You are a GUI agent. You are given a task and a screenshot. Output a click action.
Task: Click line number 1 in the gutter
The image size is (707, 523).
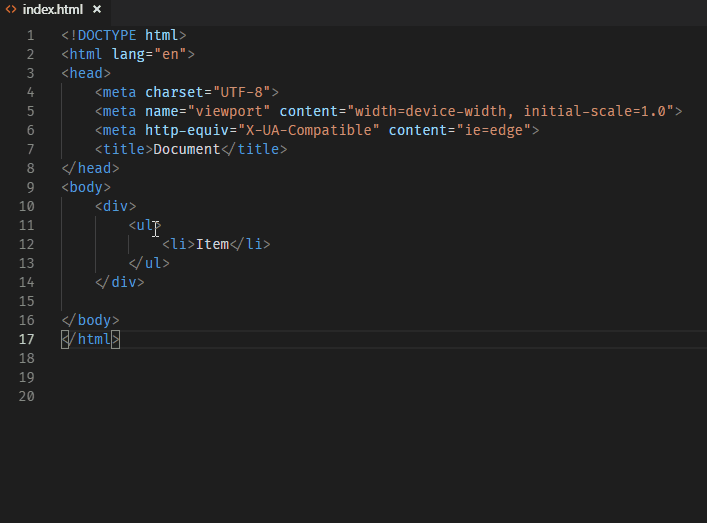[x=30, y=35]
